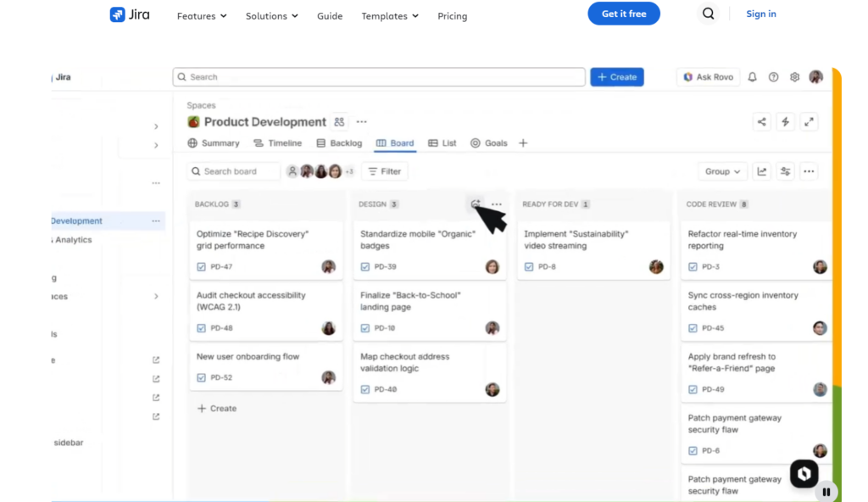Click the magnifier search icon in top navigation
This screenshot has width=868, height=502.
[708, 14]
